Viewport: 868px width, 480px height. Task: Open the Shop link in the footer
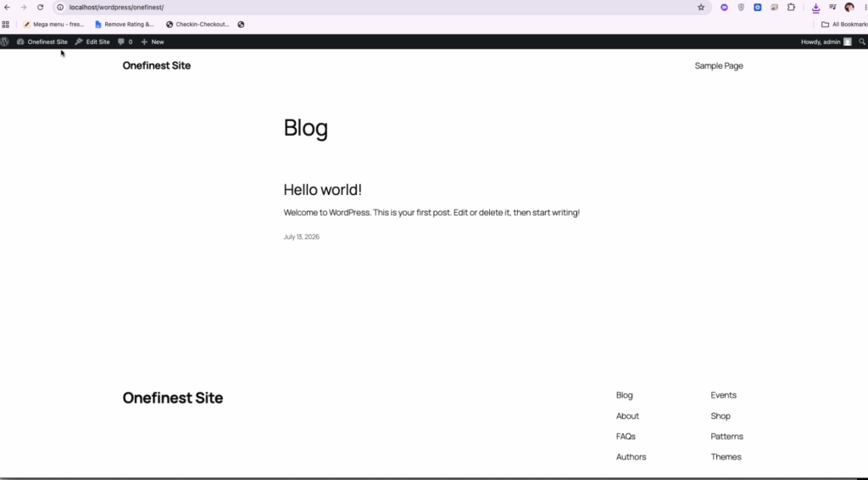coord(721,416)
